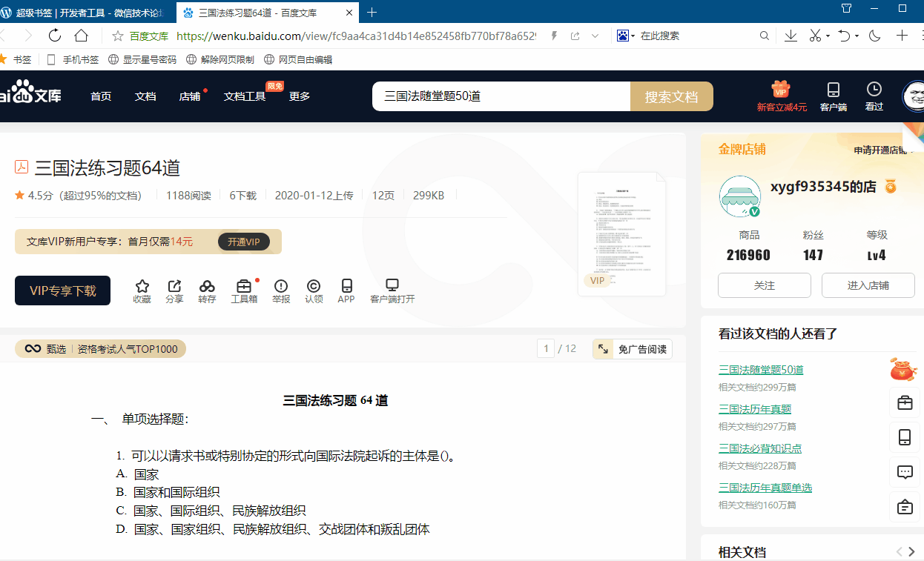The image size is (924, 561).
Task: Open the 分享 share icon
Action: [174, 291]
